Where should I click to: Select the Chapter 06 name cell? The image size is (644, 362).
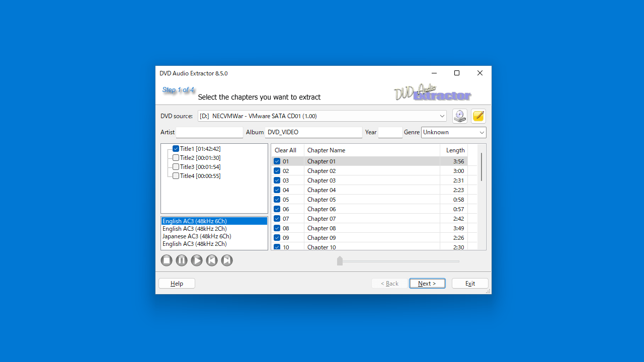(372, 209)
